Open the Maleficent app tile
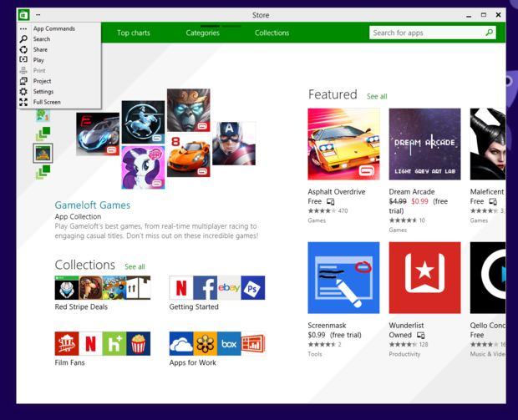 [488, 144]
